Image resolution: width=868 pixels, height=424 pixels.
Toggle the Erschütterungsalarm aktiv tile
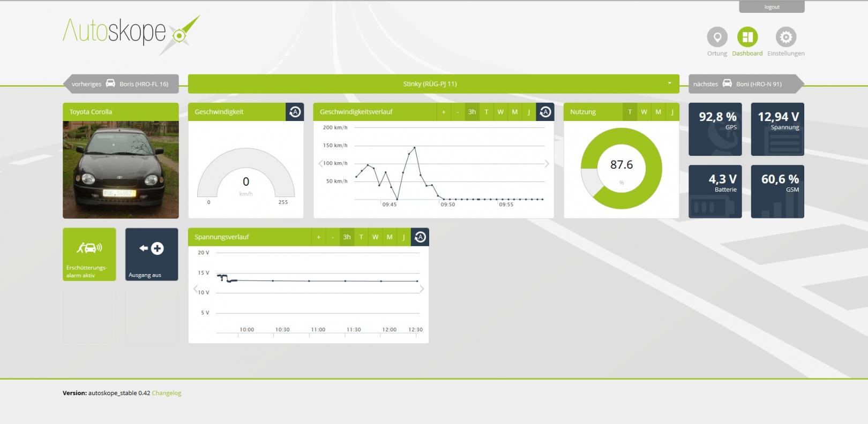tap(89, 254)
